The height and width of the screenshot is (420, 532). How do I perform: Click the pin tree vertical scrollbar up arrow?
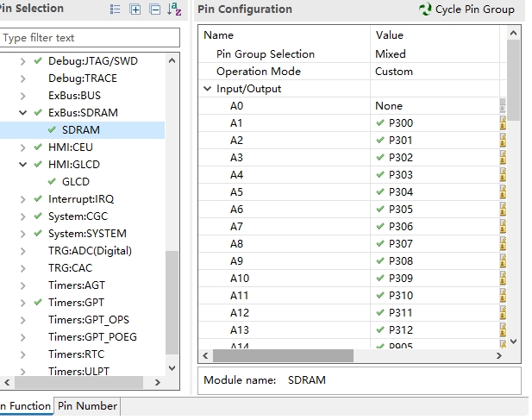pyautogui.click(x=172, y=60)
